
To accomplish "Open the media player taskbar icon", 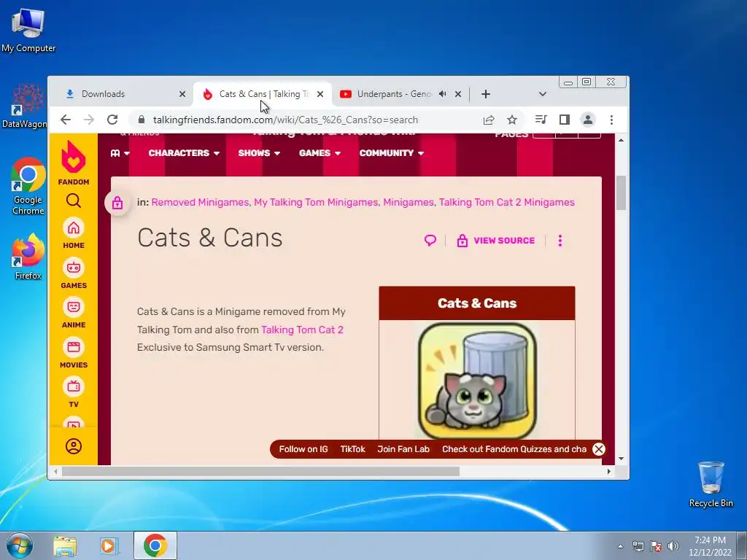I will pos(109,545).
